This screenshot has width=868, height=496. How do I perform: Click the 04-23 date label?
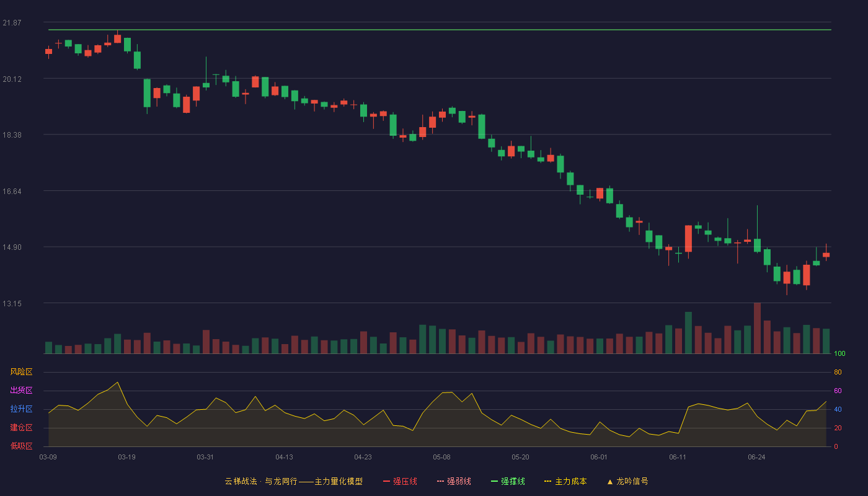363,457
